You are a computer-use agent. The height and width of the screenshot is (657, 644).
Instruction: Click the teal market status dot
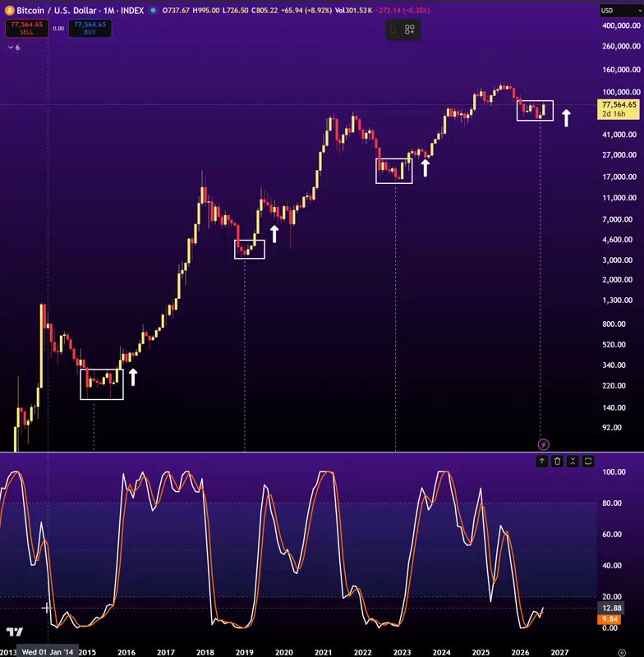click(x=154, y=11)
